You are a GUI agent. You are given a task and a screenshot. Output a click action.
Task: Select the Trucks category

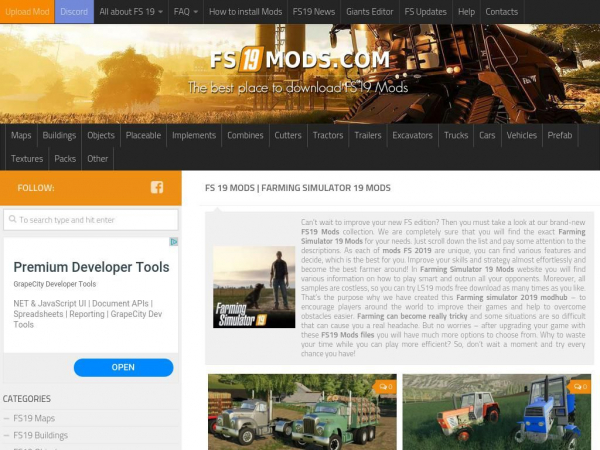pyautogui.click(x=456, y=135)
